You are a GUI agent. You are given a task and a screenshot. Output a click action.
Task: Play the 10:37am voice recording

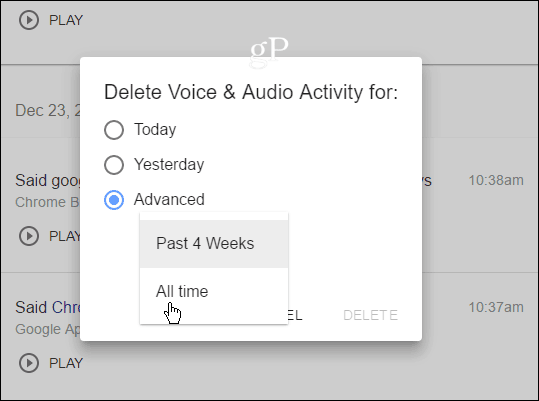coord(29,363)
